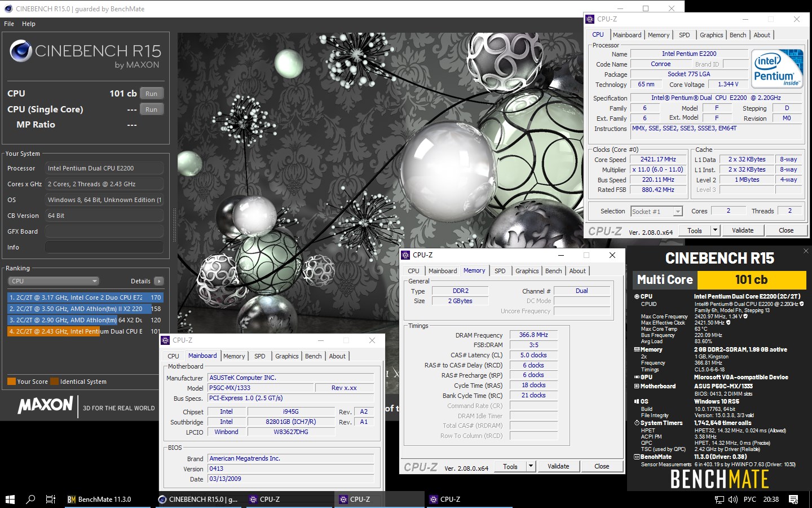Screen dimensions: 812x508
Task: Click the OS section icon in BenchMate panel
Action: point(637,401)
